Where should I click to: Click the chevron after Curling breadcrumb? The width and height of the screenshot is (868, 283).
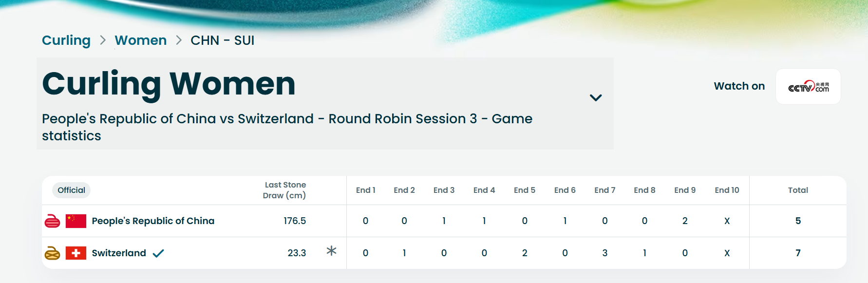click(x=103, y=40)
